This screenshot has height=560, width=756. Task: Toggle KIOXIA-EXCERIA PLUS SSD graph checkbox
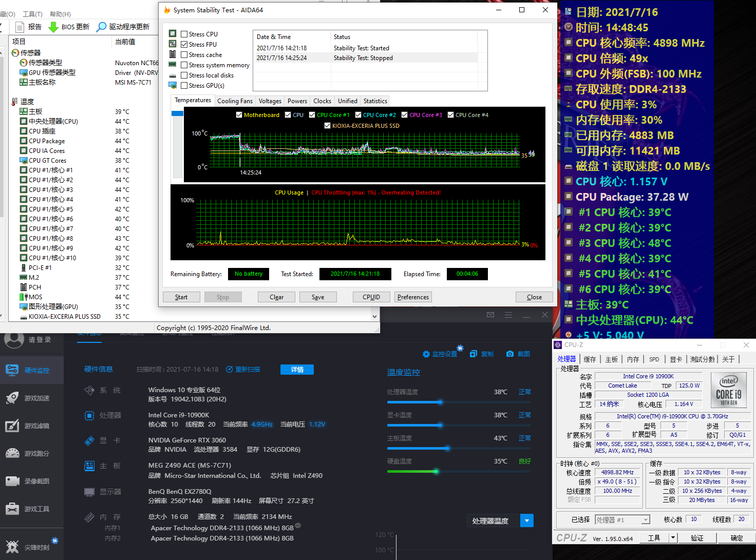point(327,126)
